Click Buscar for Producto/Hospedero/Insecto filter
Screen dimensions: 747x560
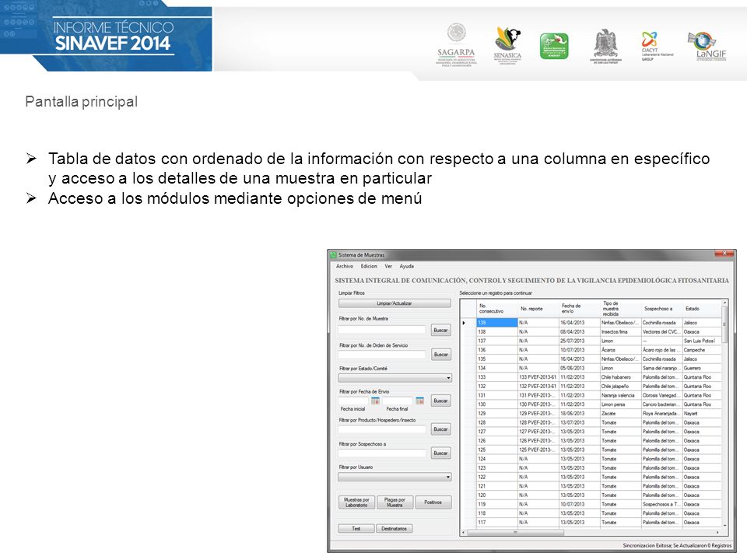[x=440, y=429]
